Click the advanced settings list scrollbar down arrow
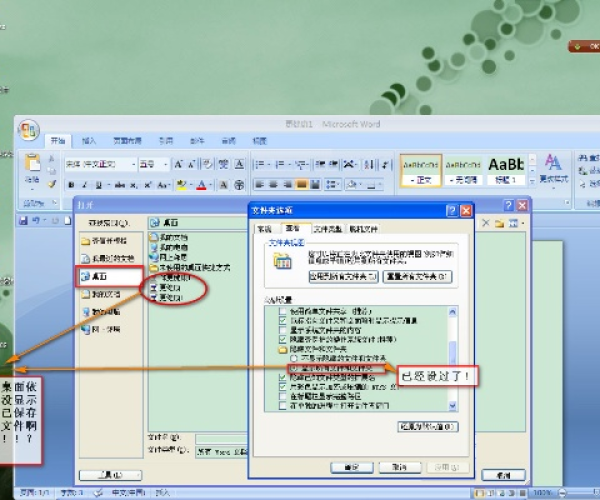 click(453, 406)
